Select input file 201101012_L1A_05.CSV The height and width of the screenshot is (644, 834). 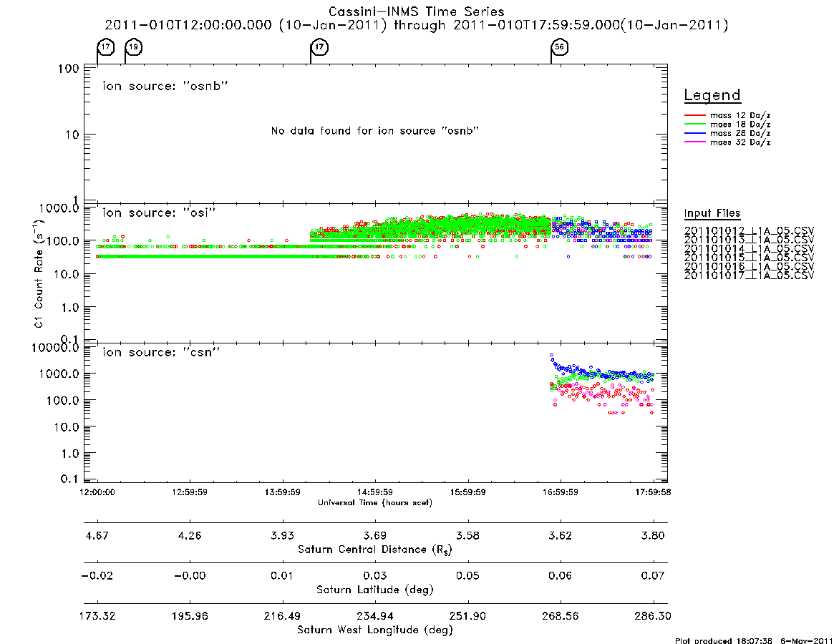pos(749,231)
